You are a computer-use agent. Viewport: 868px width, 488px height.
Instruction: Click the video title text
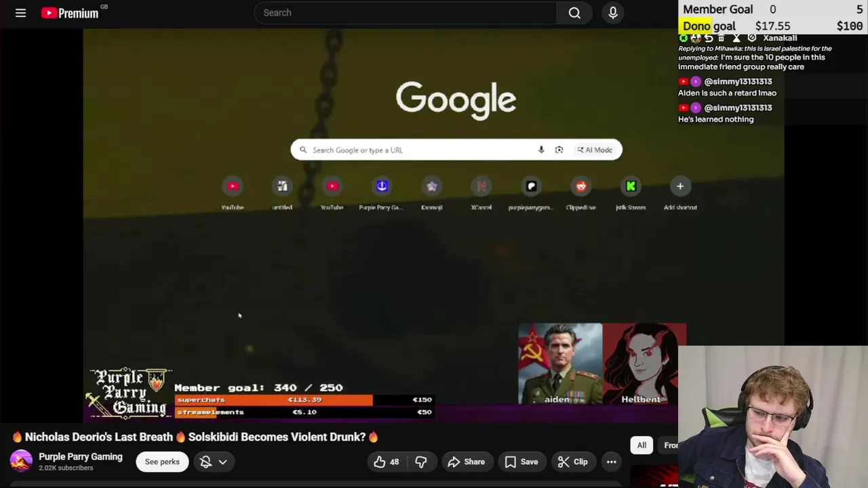click(x=195, y=437)
